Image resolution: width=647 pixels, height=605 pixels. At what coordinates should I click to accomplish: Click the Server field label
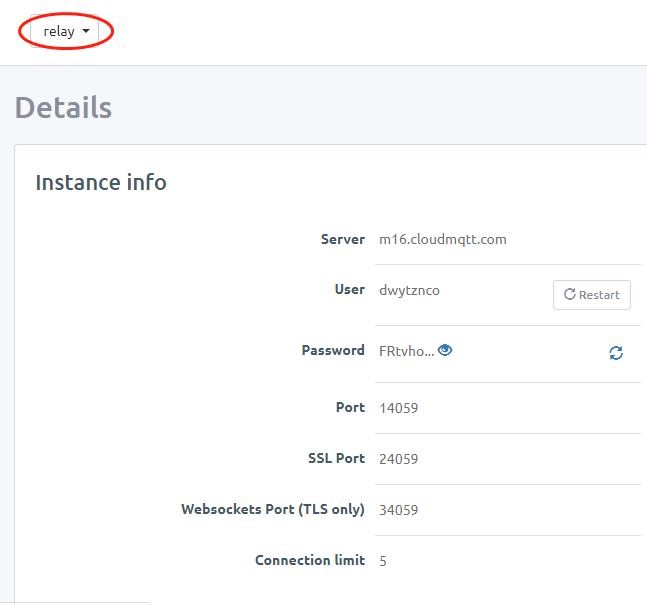(x=343, y=239)
